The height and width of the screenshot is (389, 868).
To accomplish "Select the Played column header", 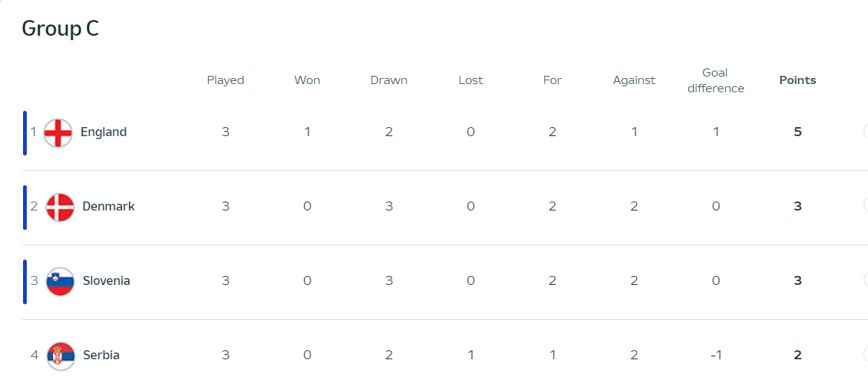I will (225, 80).
